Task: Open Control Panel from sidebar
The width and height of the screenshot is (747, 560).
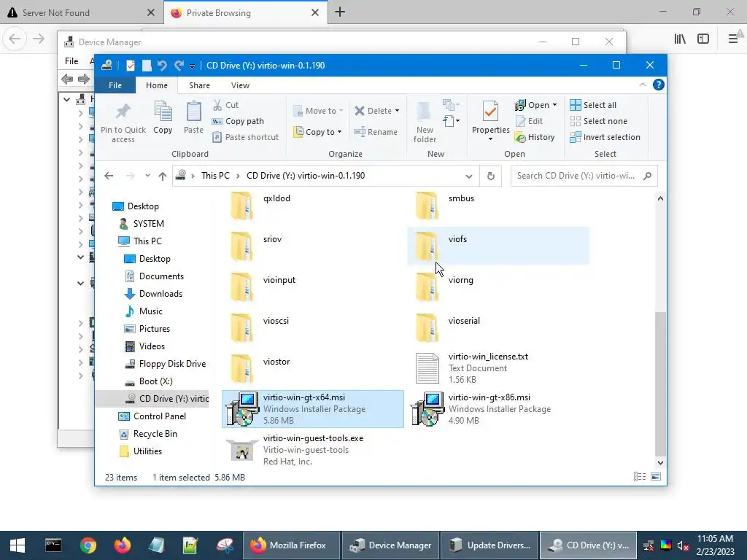Action: (160, 416)
